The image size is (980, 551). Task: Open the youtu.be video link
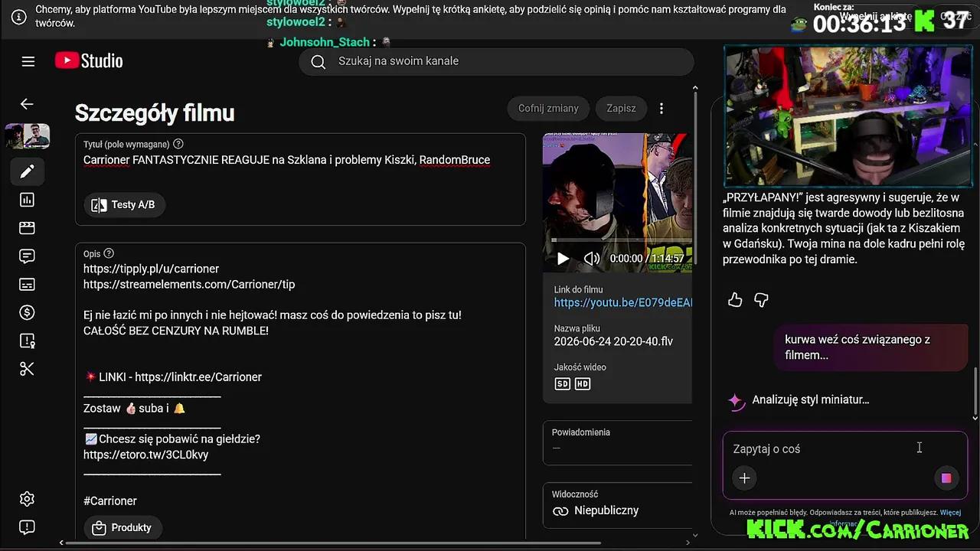[x=622, y=303]
